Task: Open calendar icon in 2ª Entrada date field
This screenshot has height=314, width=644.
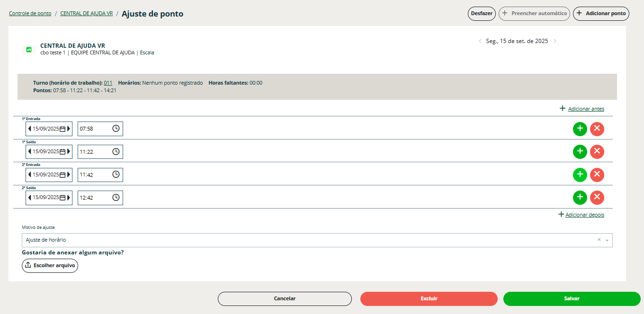Action: point(63,175)
